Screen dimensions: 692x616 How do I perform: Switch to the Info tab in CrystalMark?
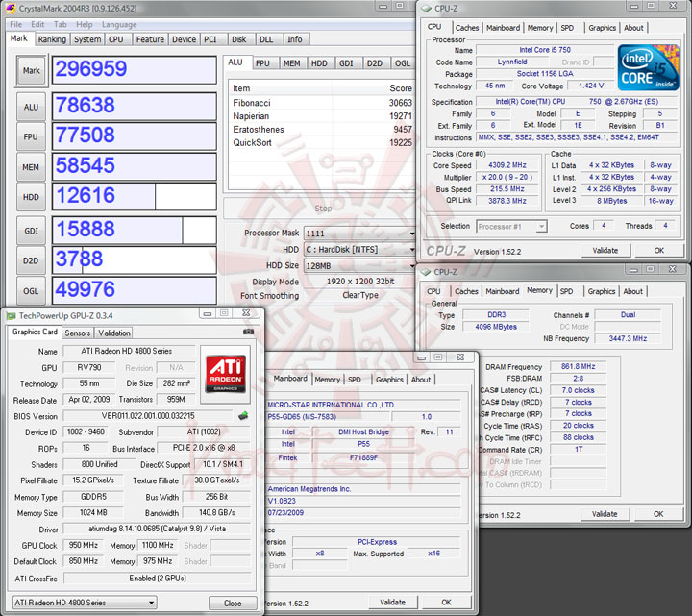[x=295, y=39]
